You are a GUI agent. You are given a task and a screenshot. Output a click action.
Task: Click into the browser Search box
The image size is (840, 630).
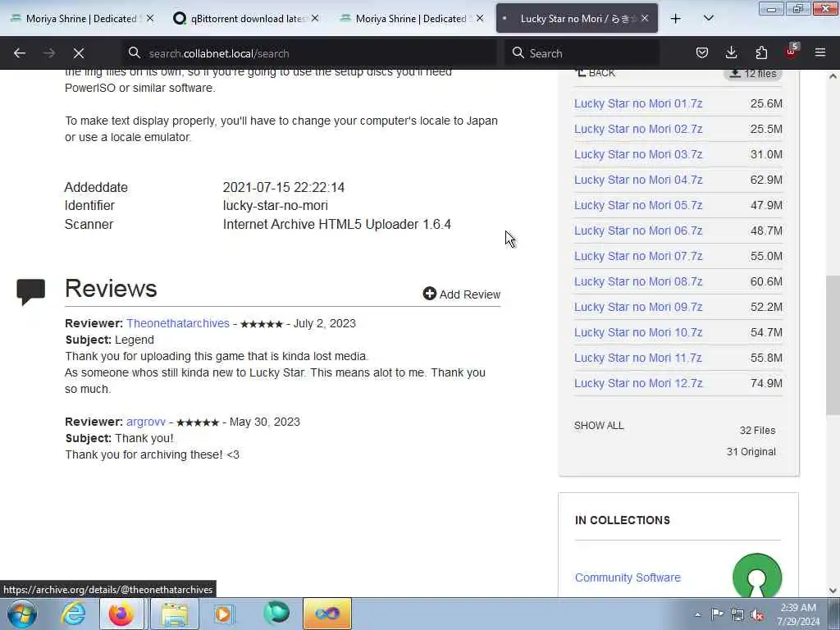coord(582,53)
